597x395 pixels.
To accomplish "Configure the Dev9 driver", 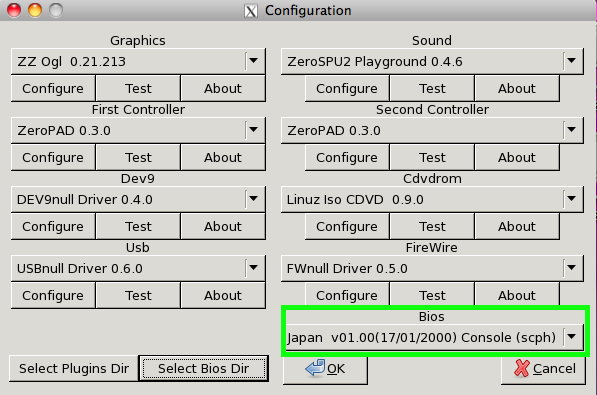I will [53, 226].
